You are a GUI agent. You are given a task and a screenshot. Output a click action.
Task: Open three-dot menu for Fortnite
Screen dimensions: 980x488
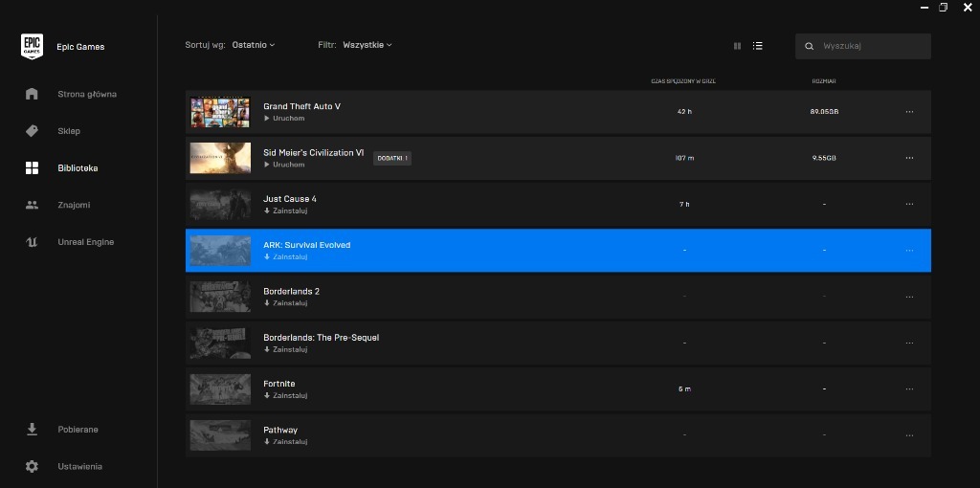point(909,389)
